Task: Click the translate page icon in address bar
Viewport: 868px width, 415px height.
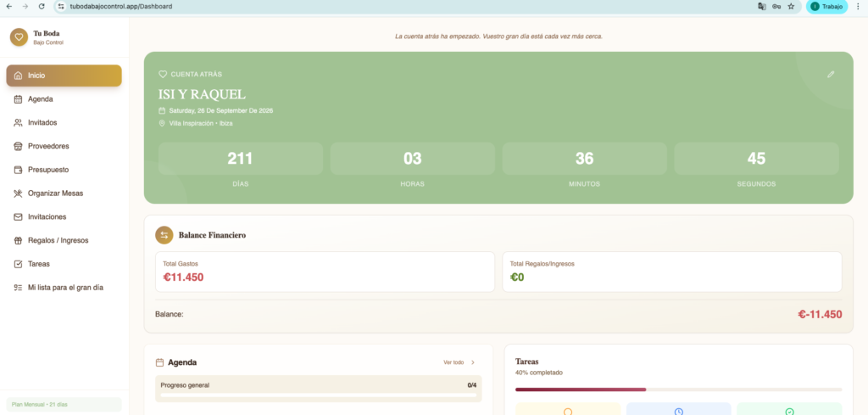Action: coord(761,6)
